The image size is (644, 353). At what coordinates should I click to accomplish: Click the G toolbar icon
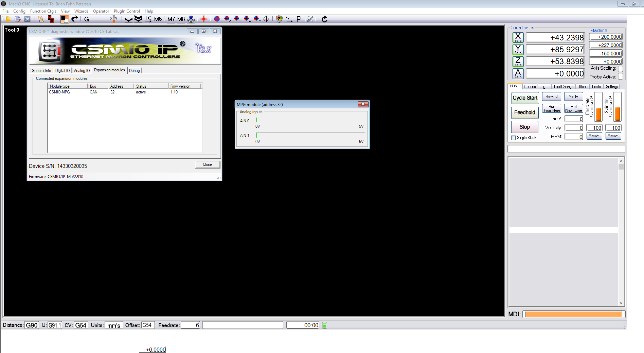coord(87,19)
